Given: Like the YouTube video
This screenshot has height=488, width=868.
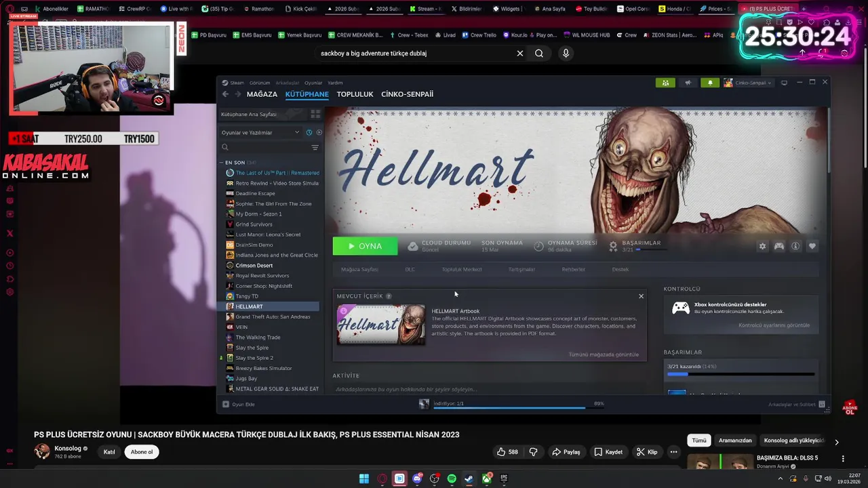Looking at the screenshot, I should 507,452.
